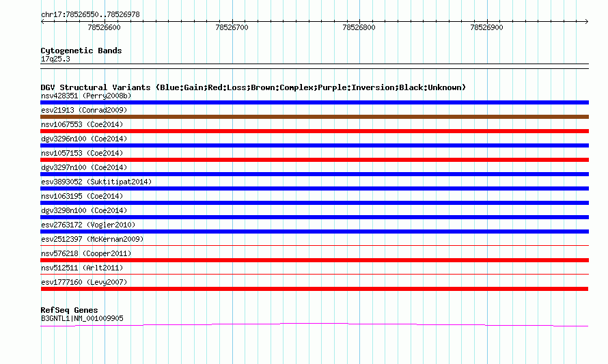Open variant dgv3296n100 (Coe2014) label
Image resolution: width=608 pixels, height=364 pixels.
tap(84, 139)
